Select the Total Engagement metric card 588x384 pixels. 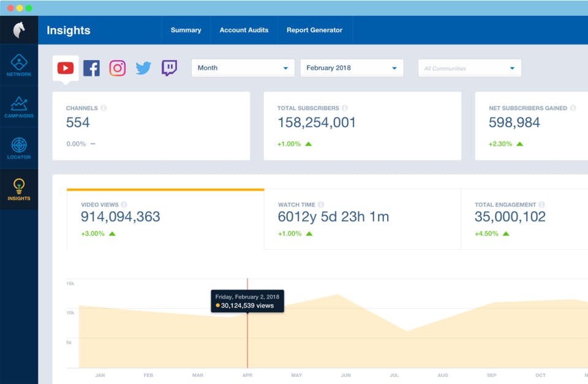(525, 219)
